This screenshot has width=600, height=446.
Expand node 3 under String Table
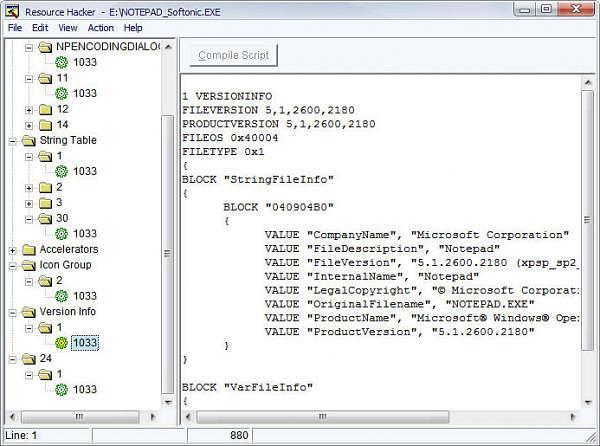point(29,203)
